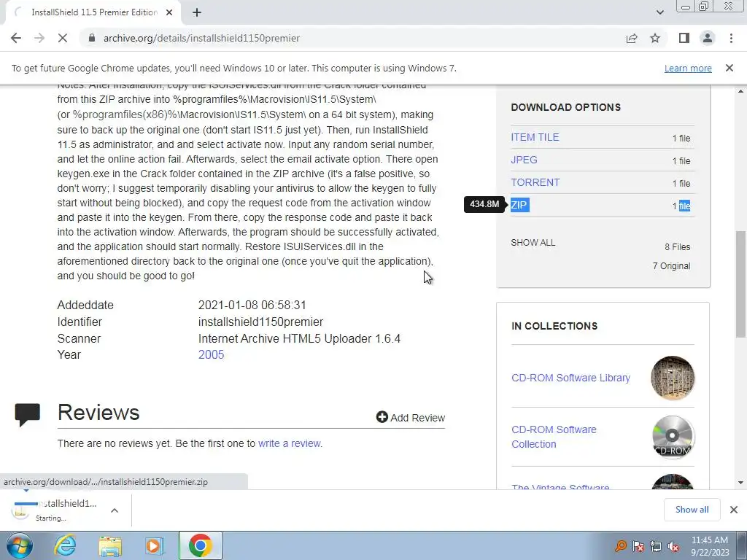Open the browser side panel

[x=684, y=38]
